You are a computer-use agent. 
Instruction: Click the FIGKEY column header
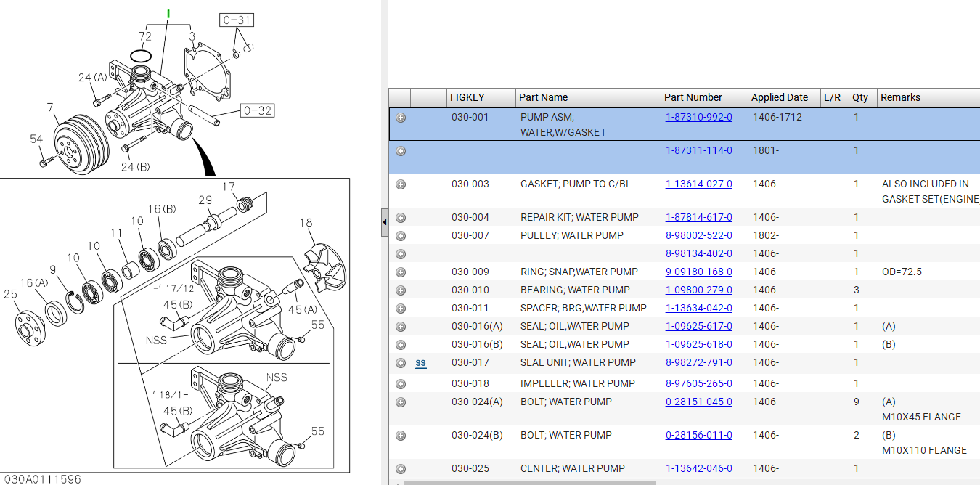point(467,97)
